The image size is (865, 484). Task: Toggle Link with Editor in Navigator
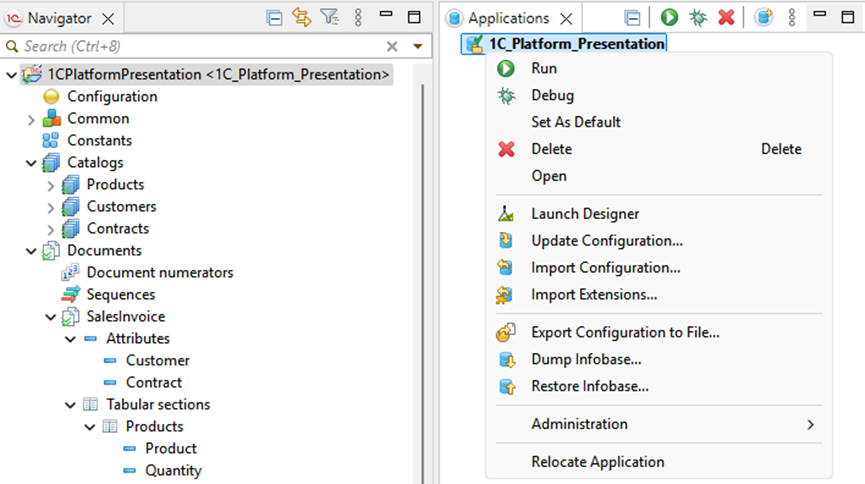pyautogui.click(x=301, y=18)
